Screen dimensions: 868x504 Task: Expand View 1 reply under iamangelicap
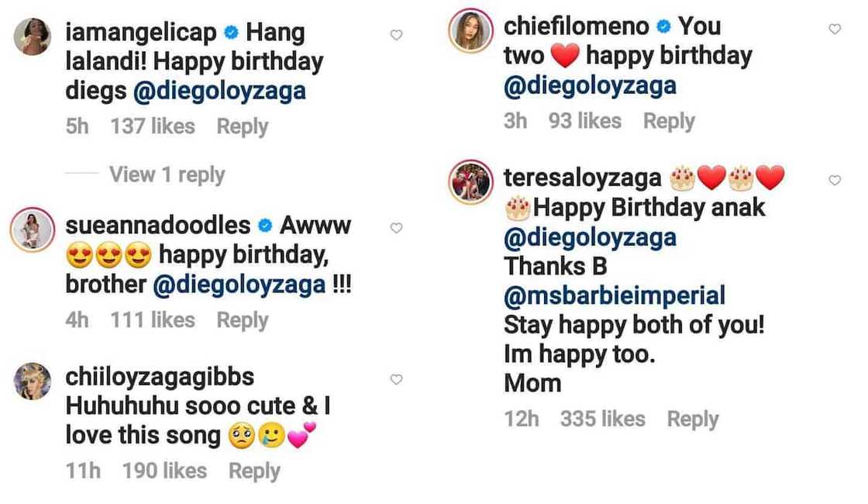[167, 174]
